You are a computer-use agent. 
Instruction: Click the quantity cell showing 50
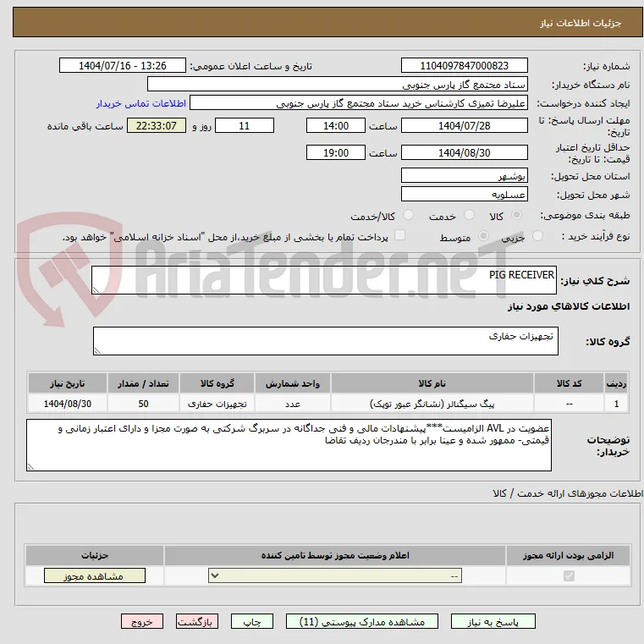point(143,405)
